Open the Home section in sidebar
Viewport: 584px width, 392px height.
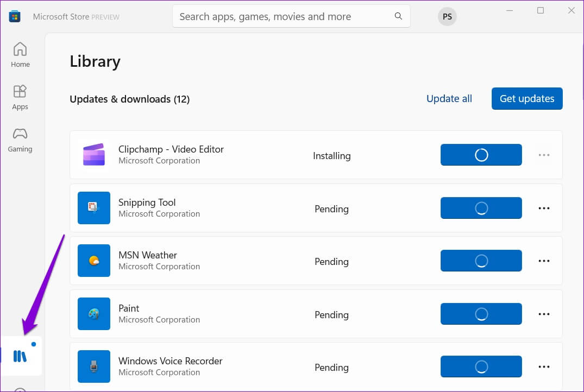tap(20, 55)
